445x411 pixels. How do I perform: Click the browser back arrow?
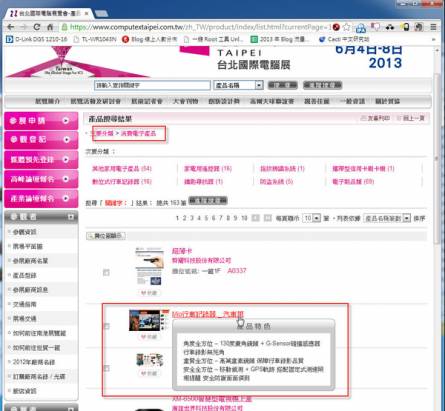click(x=10, y=27)
